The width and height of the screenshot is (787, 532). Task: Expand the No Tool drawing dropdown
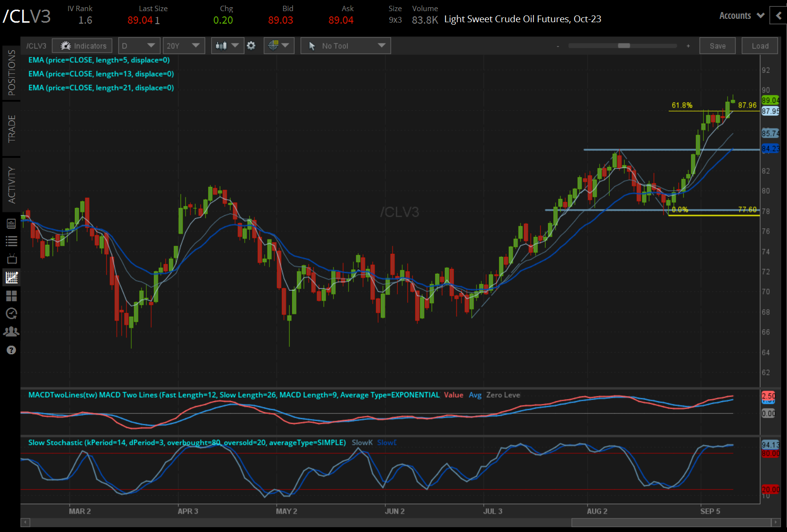pyautogui.click(x=346, y=46)
